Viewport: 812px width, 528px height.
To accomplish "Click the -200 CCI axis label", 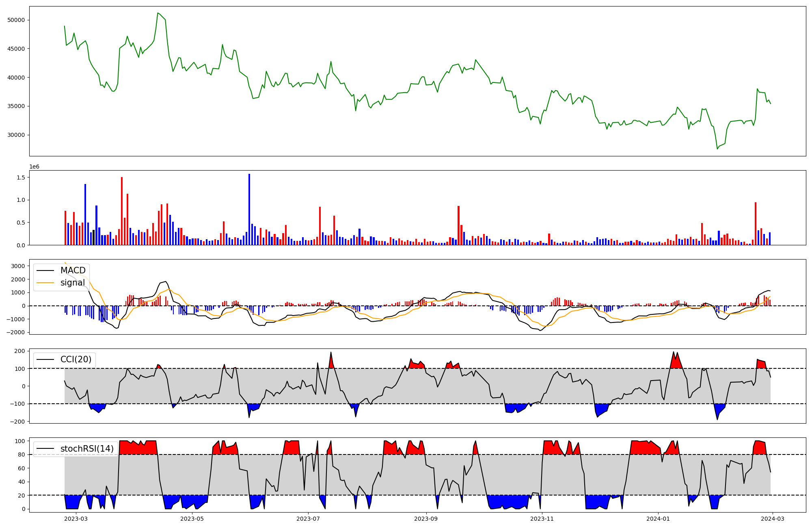I will 18,422.
